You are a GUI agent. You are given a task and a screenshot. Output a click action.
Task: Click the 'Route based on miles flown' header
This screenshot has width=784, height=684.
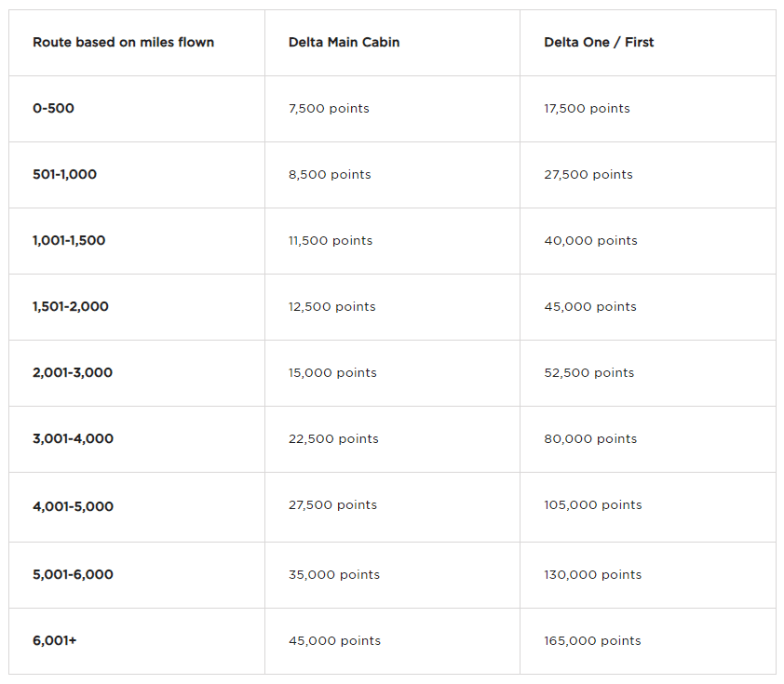pyautogui.click(x=123, y=42)
